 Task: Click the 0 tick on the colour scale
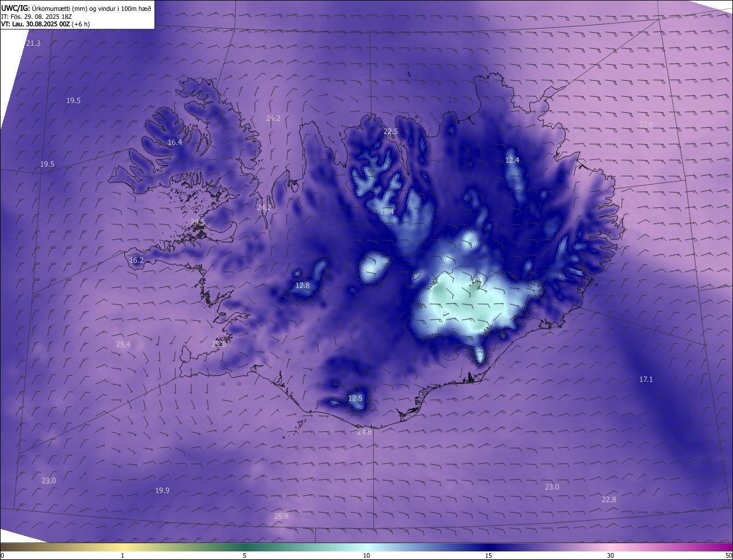point(2,556)
